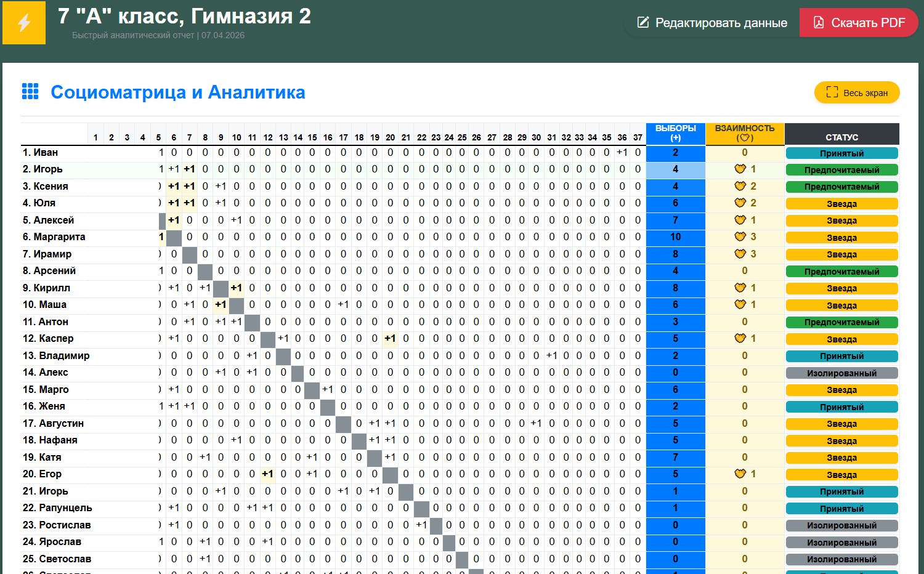Click the Предпочитаемый badge in Арсений's row
Screen dimensions: 924x574
[x=841, y=272]
